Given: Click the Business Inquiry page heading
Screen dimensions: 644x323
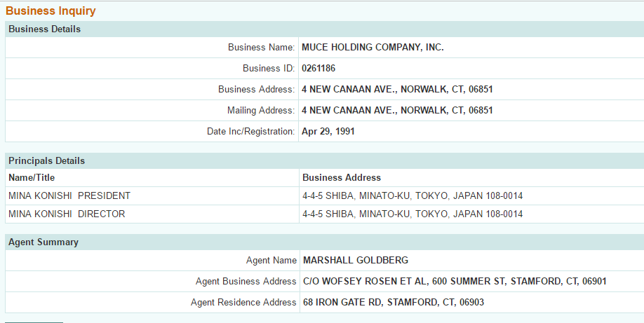Looking at the screenshot, I should click(51, 11).
